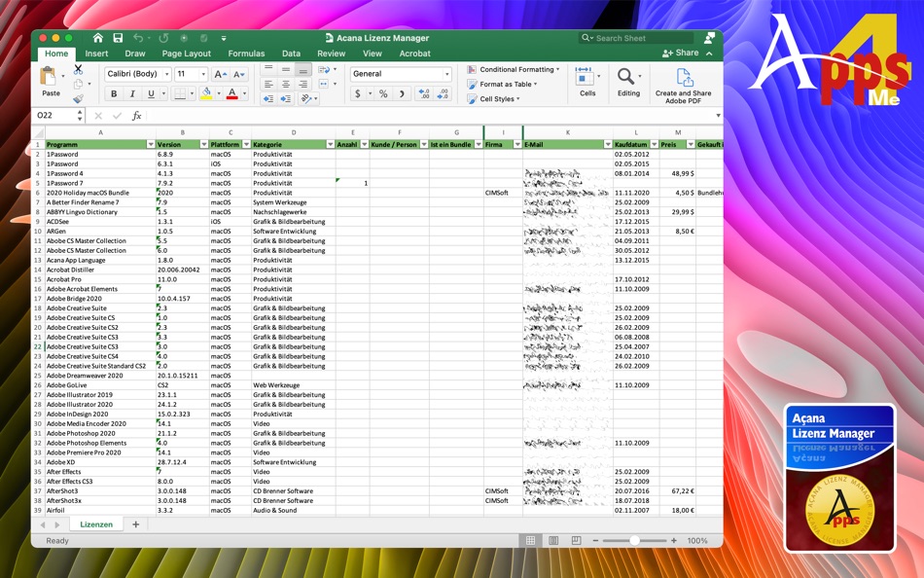Add a new sheet with plus
924x578 pixels.
135,524
